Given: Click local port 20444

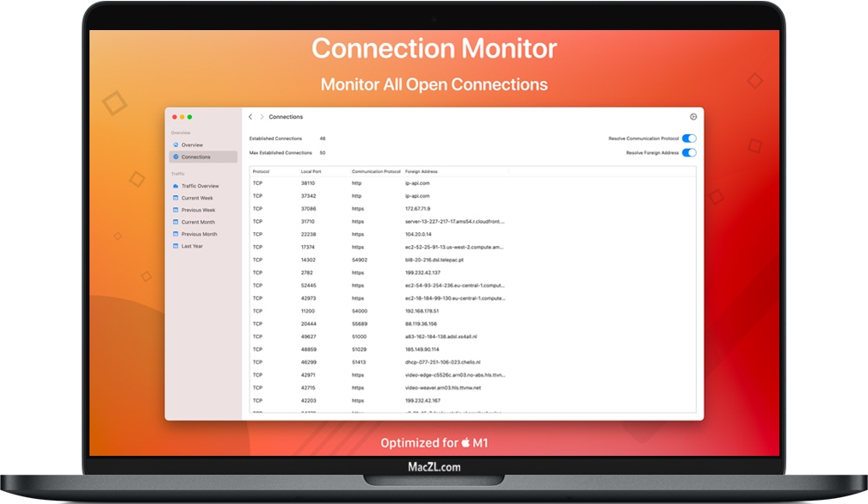Looking at the screenshot, I should (308, 323).
